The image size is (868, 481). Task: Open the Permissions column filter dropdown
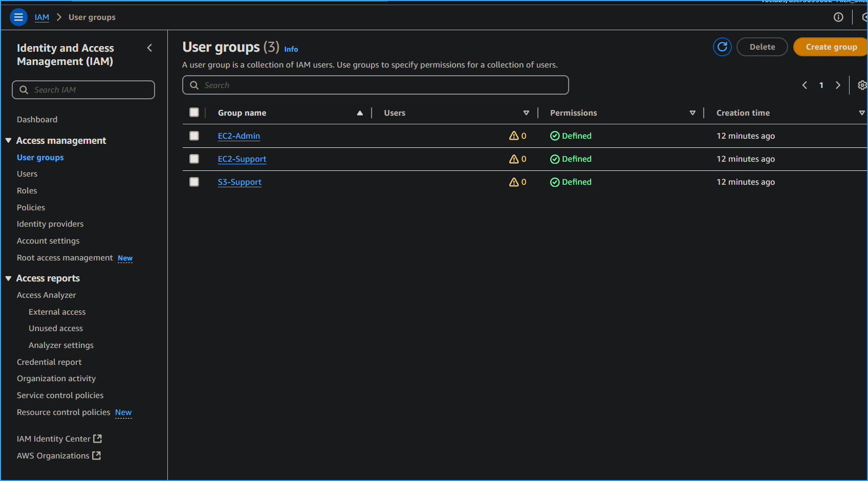(x=692, y=113)
